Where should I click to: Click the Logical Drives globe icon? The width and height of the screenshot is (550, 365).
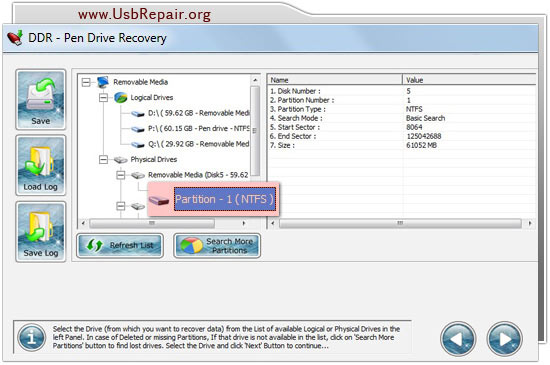[121, 97]
